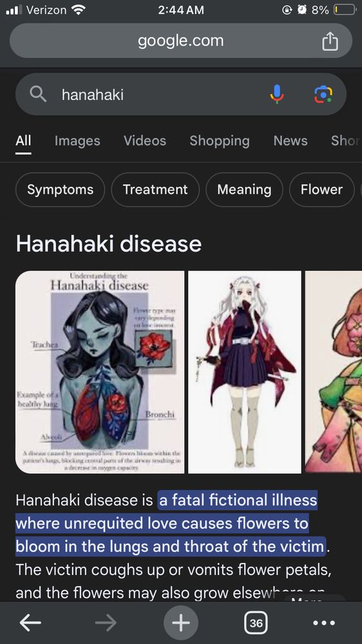362x644 pixels.
Task: Switch to the Videos tab
Action: pyautogui.click(x=145, y=141)
